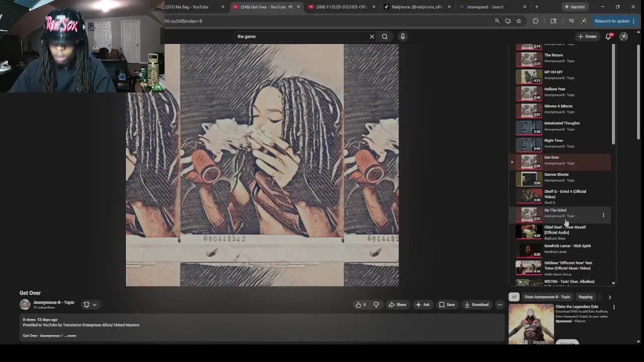Open options menu for On The Grind
The image size is (644, 362).
(603, 215)
